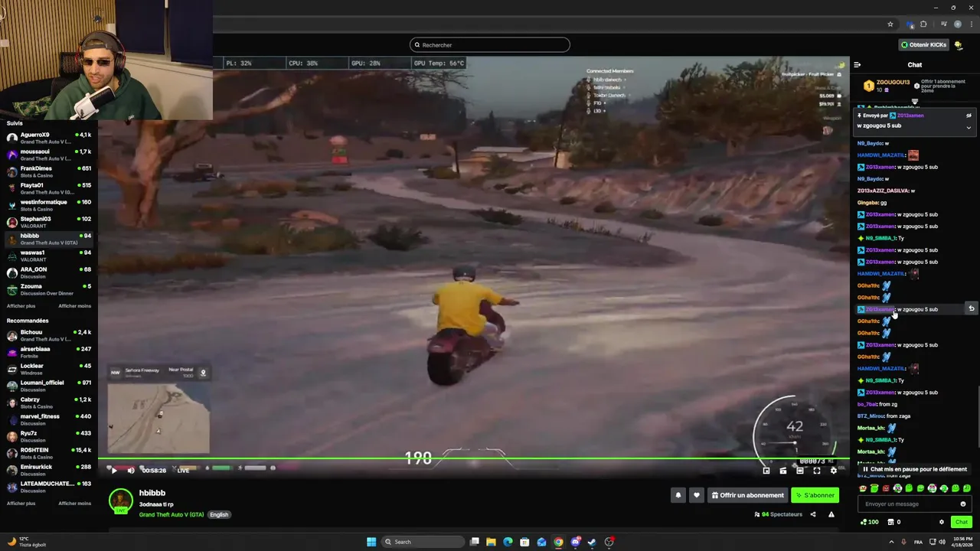Open browser extensions puzzle icon

[923, 24]
